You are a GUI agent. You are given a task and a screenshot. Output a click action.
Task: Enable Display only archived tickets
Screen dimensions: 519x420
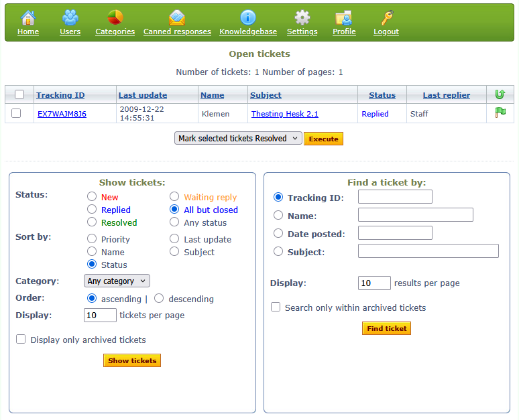point(21,340)
